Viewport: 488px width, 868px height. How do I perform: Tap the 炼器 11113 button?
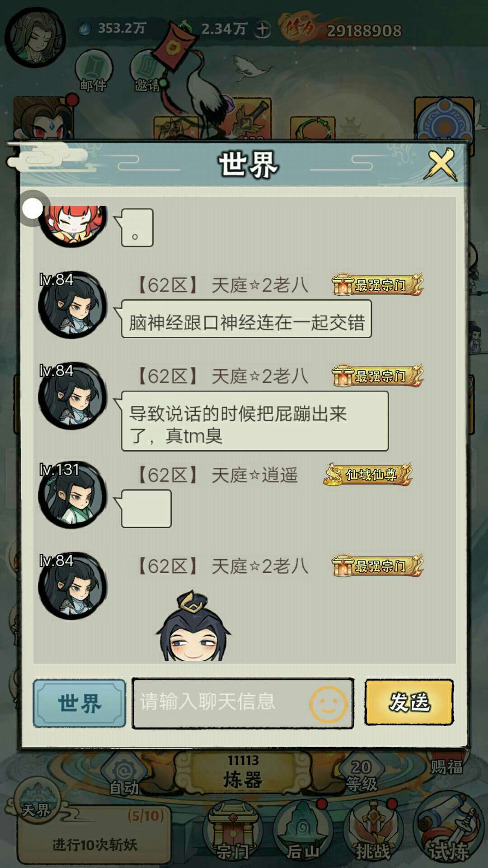click(x=243, y=772)
